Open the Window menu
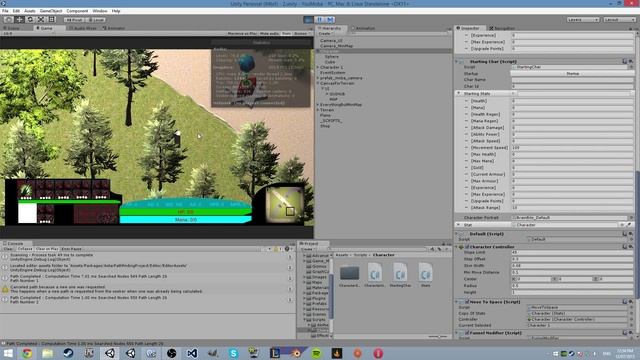The width and height of the screenshot is (640, 360). pos(100,11)
